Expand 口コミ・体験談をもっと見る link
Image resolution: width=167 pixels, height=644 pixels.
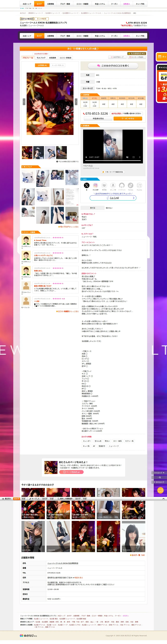[x=68, y=311]
